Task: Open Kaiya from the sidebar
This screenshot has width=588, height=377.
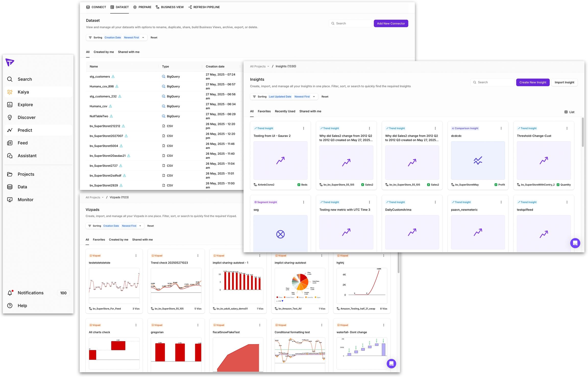Action: click(23, 92)
